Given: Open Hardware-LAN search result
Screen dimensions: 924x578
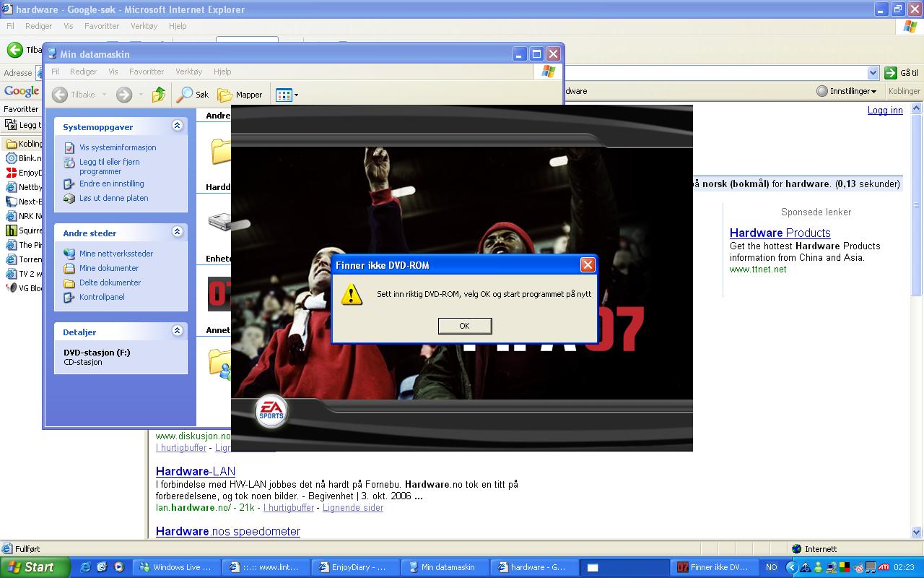Looking at the screenshot, I should (x=196, y=471).
